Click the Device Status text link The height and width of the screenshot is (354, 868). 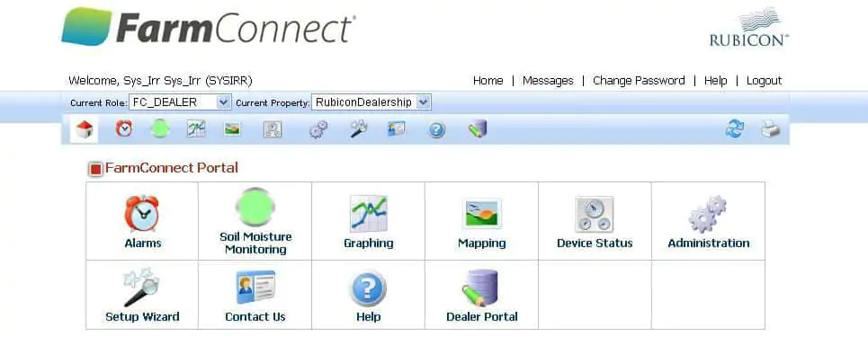(x=595, y=243)
